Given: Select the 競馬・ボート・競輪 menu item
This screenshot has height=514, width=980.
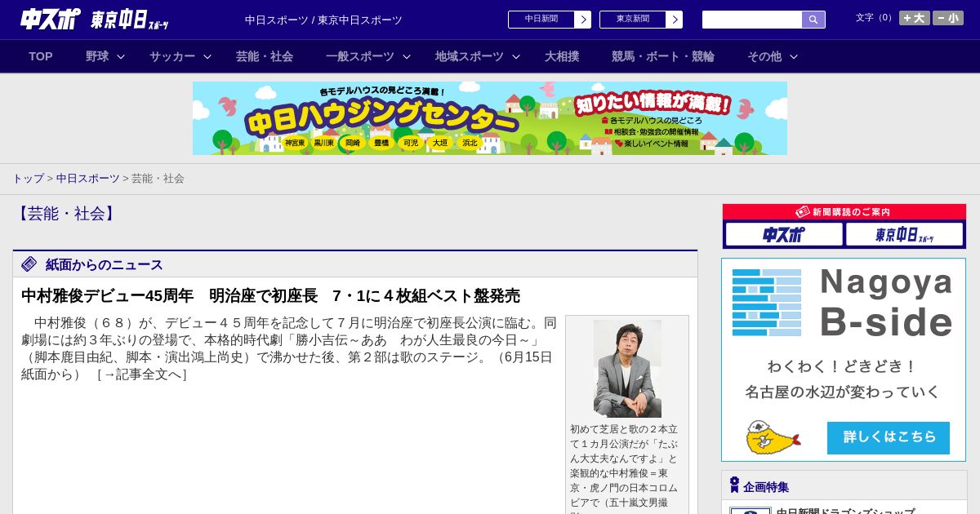Looking at the screenshot, I should point(663,56).
